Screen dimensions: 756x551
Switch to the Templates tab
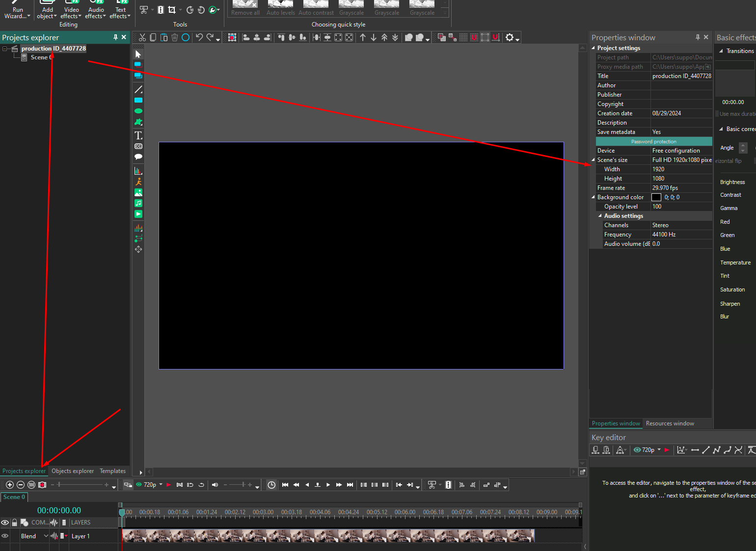pyautogui.click(x=113, y=471)
